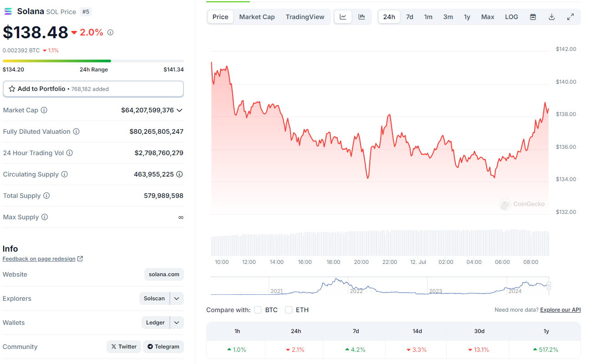Select 24h time range
The image size is (591, 364).
pos(389,17)
